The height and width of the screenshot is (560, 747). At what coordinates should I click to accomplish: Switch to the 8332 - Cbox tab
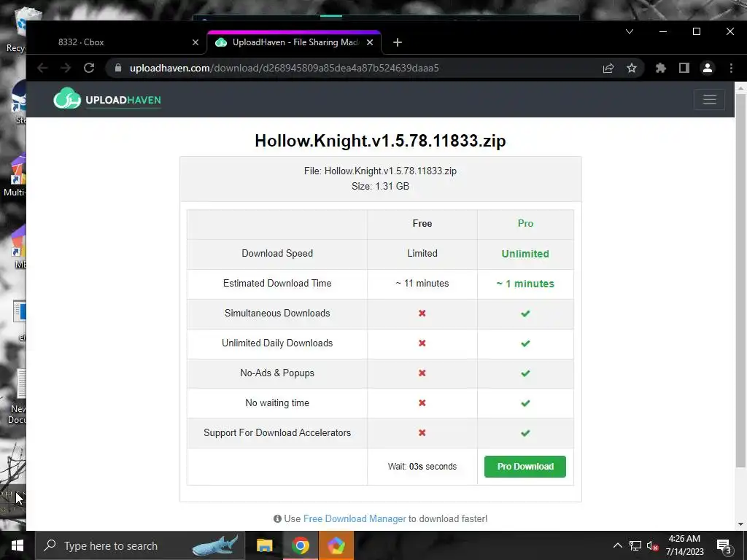(119, 42)
